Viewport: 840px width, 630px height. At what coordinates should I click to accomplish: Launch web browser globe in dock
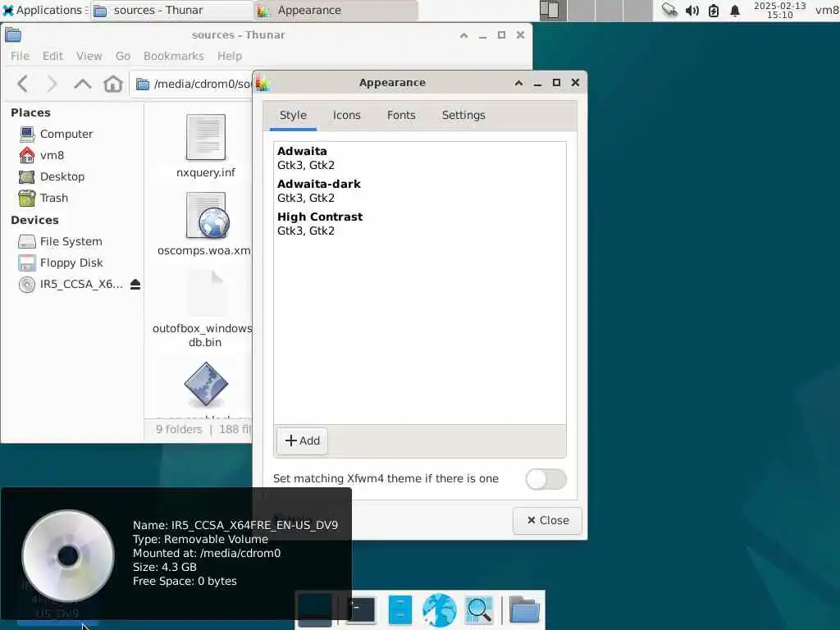coord(440,610)
